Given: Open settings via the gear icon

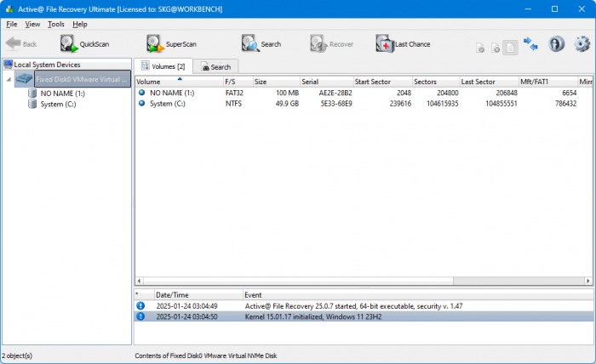Looking at the screenshot, I should (582, 43).
